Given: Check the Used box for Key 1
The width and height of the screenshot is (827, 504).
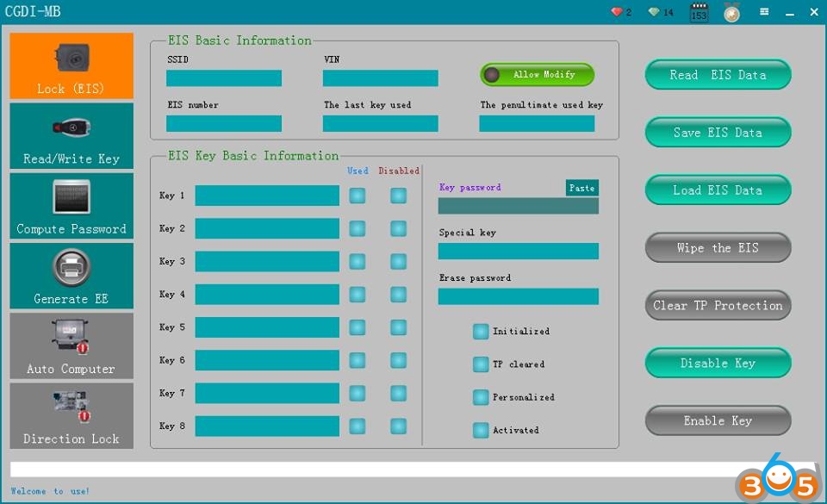Looking at the screenshot, I should coord(357,196).
